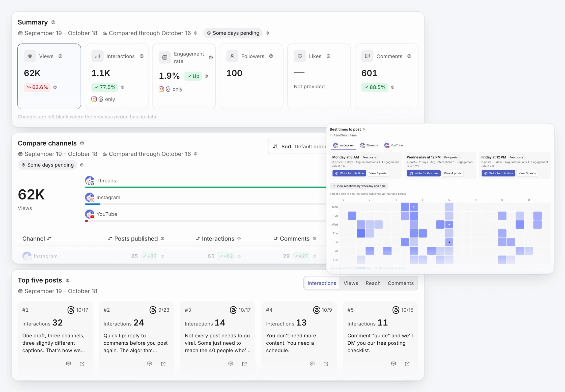The height and width of the screenshot is (392, 565).
Task: Select the Wednesday 12 PM recommended heatmap cell
Action: (x=449, y=224)
